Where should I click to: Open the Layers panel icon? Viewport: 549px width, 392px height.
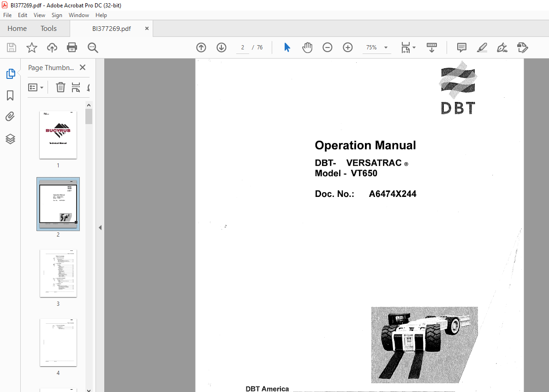(10, 139)
